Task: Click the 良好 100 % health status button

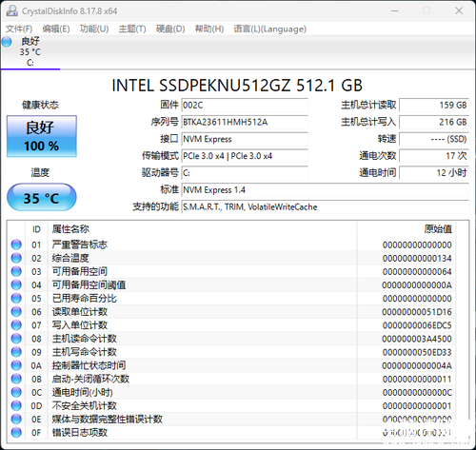Action: point(42,136)
